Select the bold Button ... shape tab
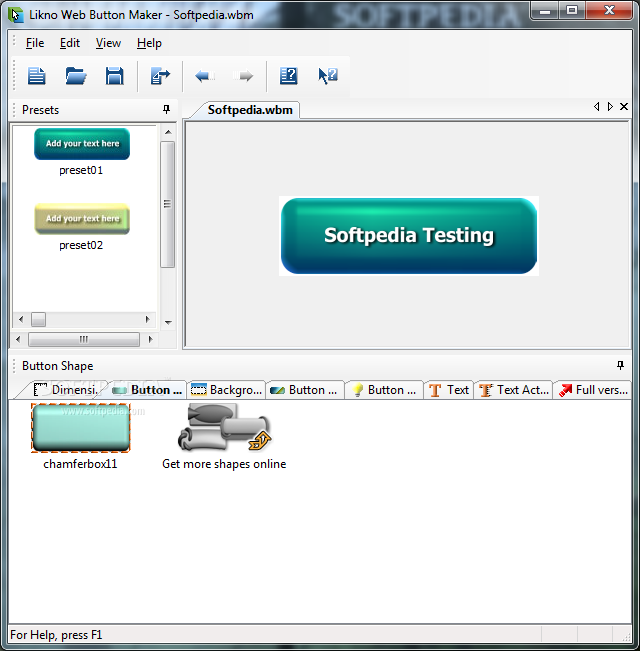The width and height of the screenshot is (640, 651). tap(147, 390)
